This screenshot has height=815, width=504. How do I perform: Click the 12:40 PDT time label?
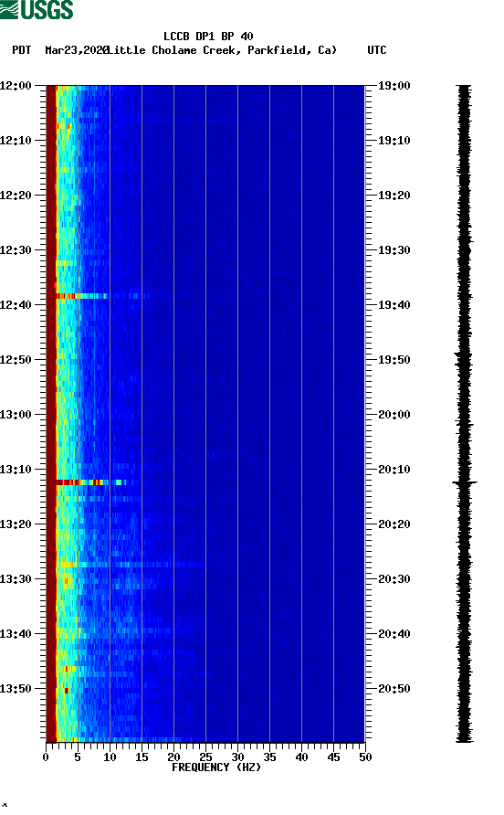[x=16, y=305]
